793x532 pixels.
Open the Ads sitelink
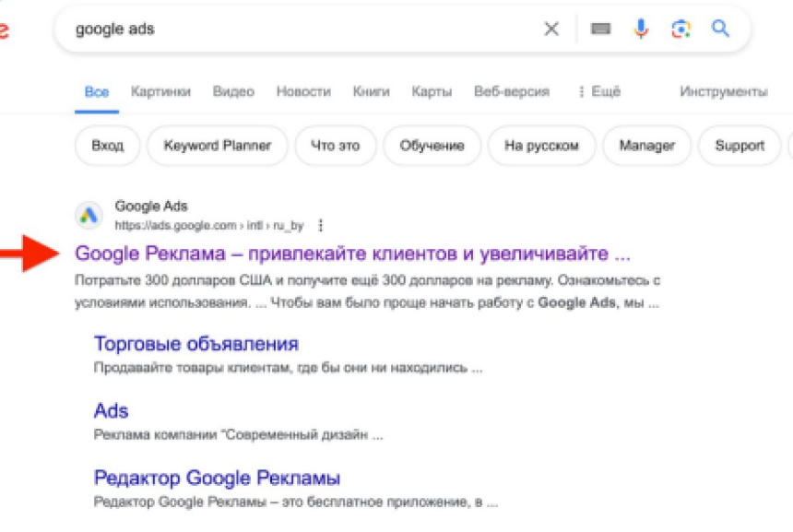pos(112,410)
